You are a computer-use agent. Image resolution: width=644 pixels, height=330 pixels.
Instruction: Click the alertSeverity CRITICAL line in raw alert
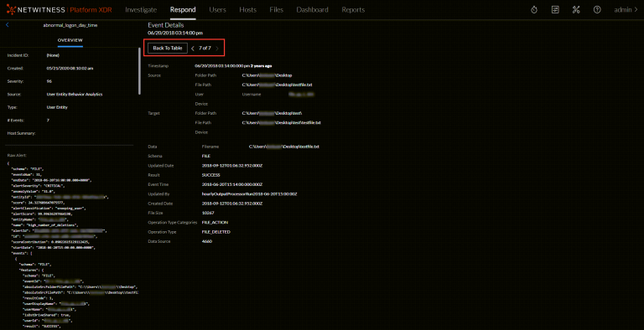click(38, 186)
